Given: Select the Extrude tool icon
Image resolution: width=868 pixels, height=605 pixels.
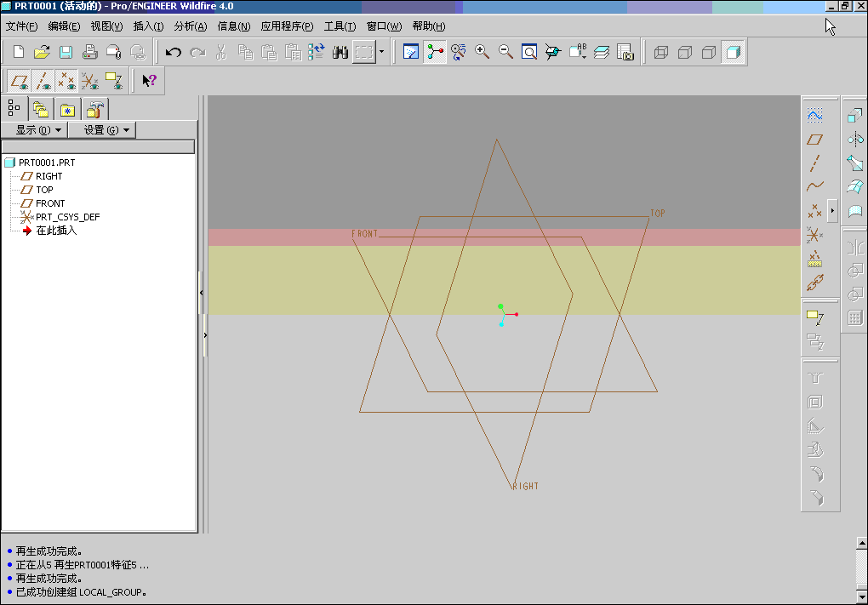Looking at the screenshot, I should [854, 115].
